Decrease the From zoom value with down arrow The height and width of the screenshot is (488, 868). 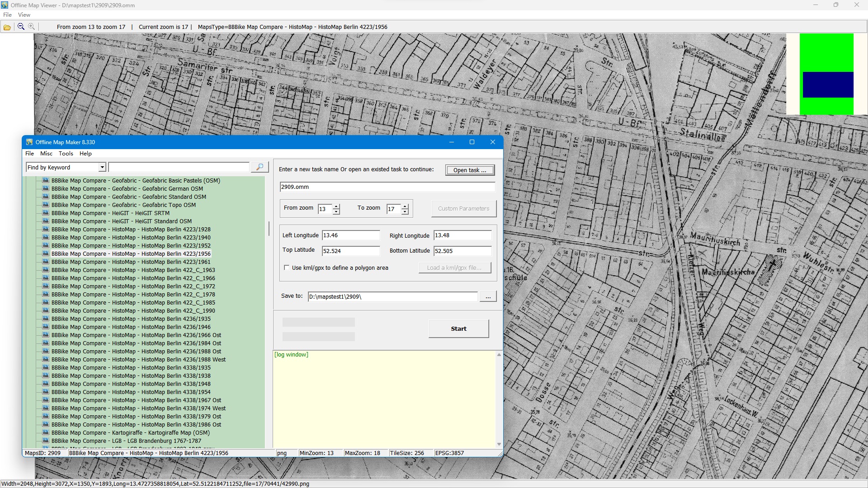point(336,211)
